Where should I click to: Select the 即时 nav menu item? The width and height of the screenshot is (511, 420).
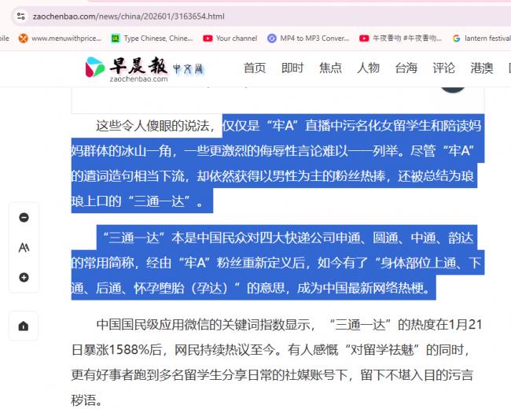point(292,68)
